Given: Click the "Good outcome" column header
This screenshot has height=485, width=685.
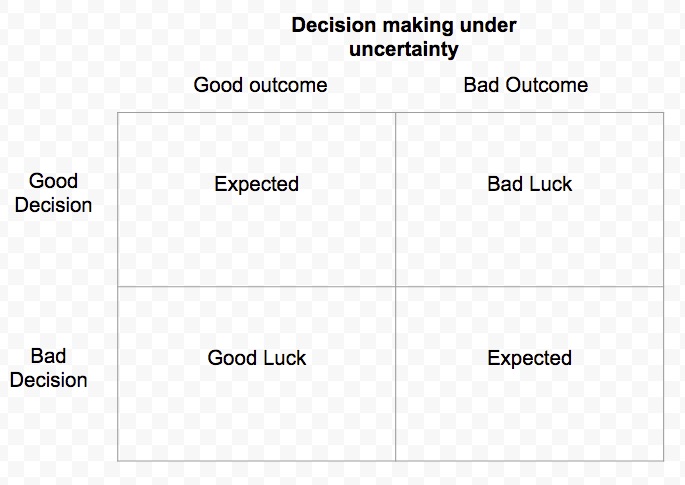Looking at the screenshot, I should tap(260, 85).
